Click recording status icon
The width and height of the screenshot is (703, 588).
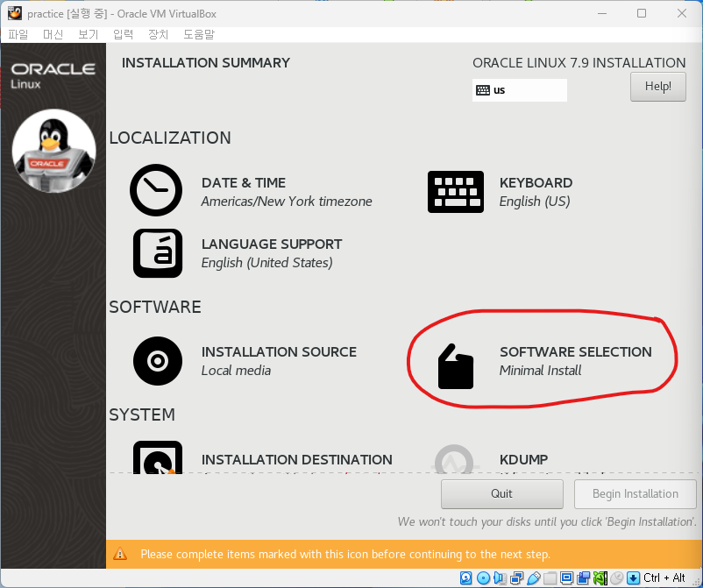(583, 577)
